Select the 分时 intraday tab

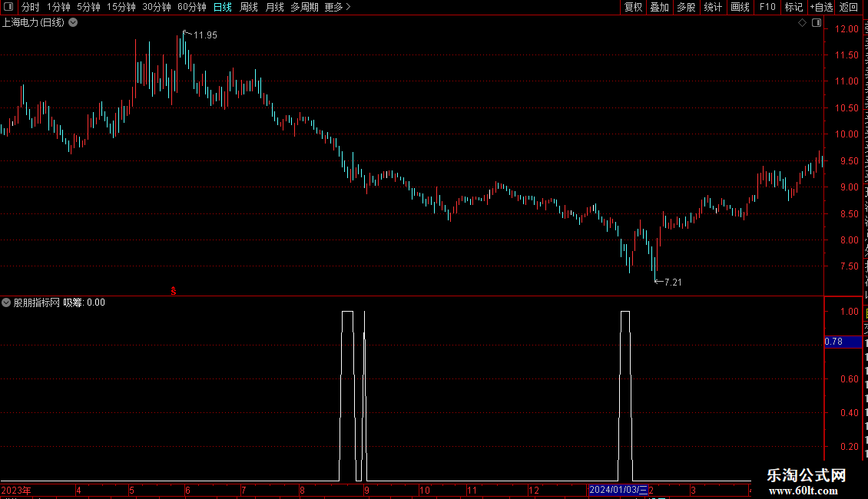tap(31, 7)
